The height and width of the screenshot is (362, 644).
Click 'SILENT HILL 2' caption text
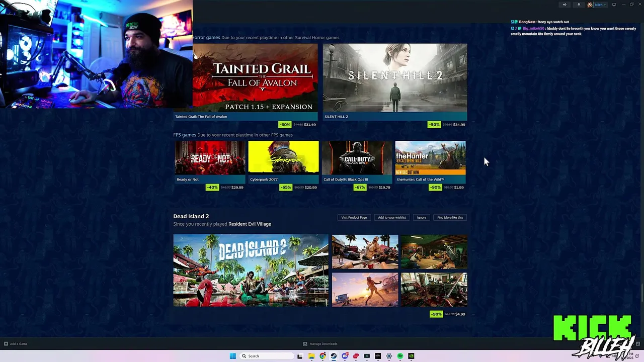[x=336, y=117]
